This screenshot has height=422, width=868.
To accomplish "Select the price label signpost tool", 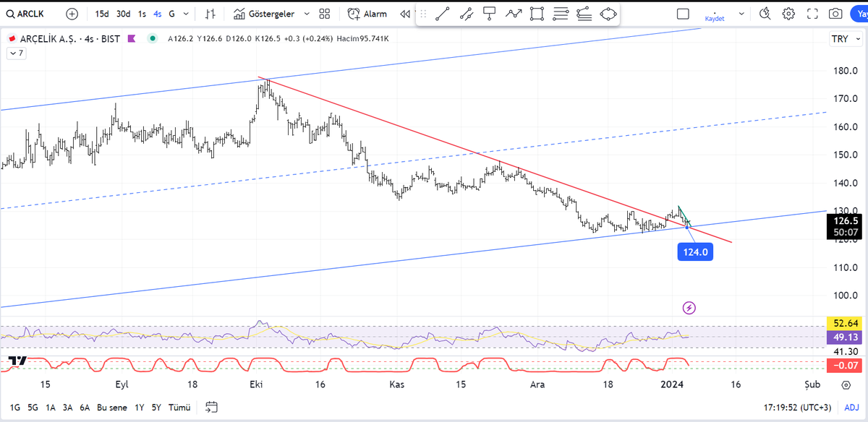I will click(x=490, y=13).
